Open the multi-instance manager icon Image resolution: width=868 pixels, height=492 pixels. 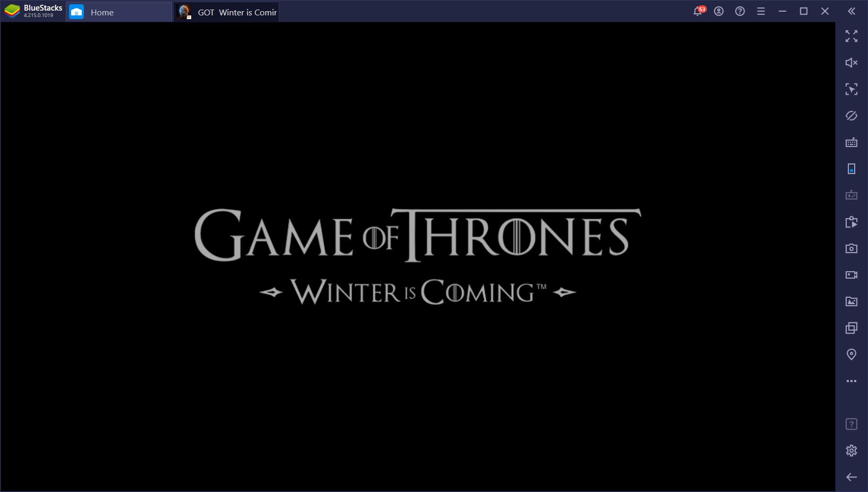click(852, 328)
